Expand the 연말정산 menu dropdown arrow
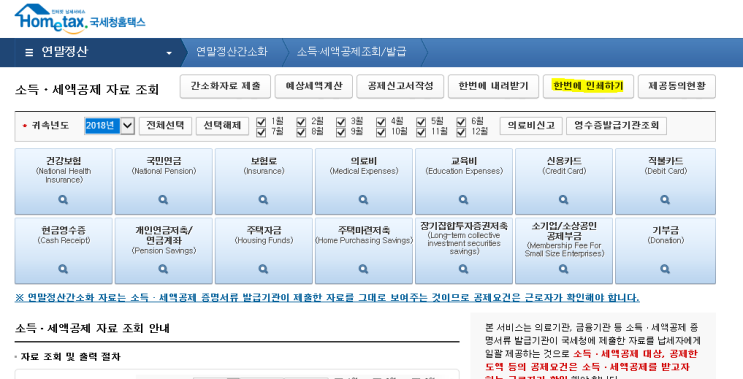The width and height of the screenshot is (743, 379). coord(169,53)
